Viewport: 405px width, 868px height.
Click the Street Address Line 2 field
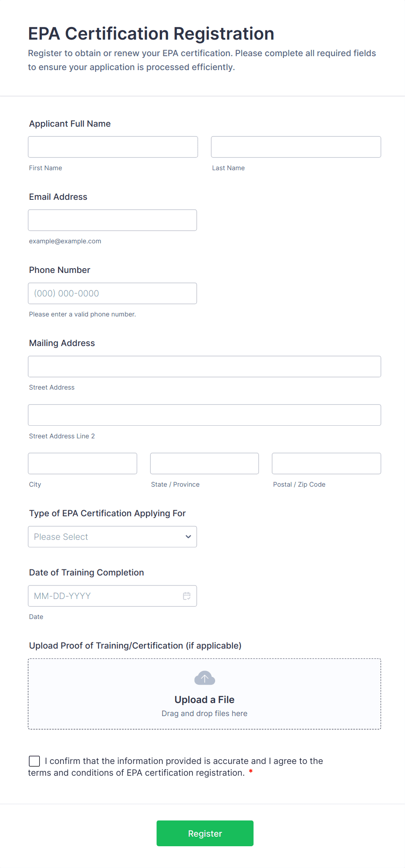click(204, 415)
